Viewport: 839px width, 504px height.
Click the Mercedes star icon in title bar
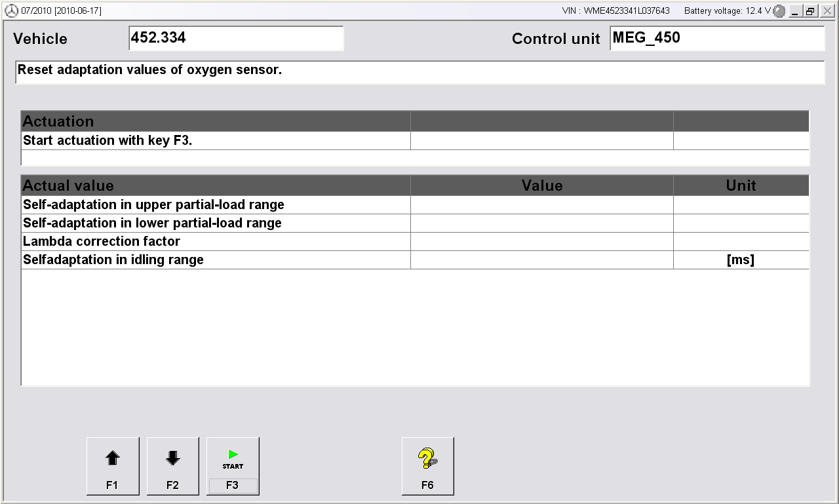pos(11,11)
